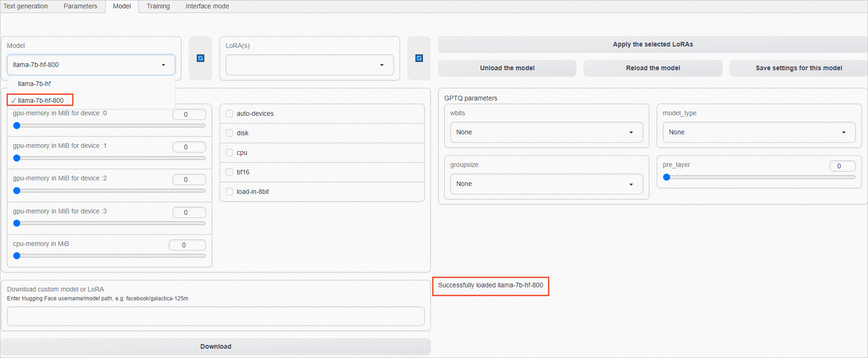Refresh the Model list icon
The width and height of the screenshot is (868, 358).
tap(200, 58)
